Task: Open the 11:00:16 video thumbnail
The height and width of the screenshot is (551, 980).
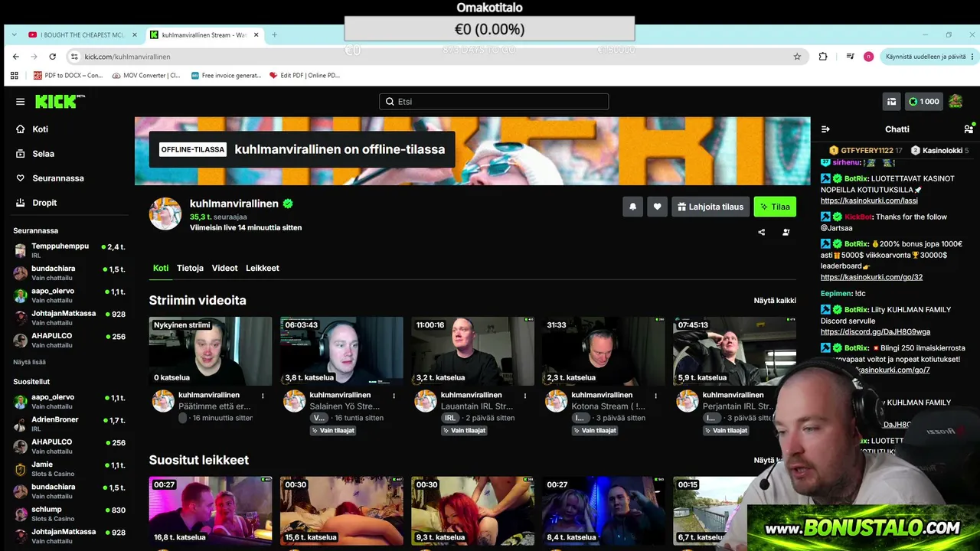Action: pos(472,351)
